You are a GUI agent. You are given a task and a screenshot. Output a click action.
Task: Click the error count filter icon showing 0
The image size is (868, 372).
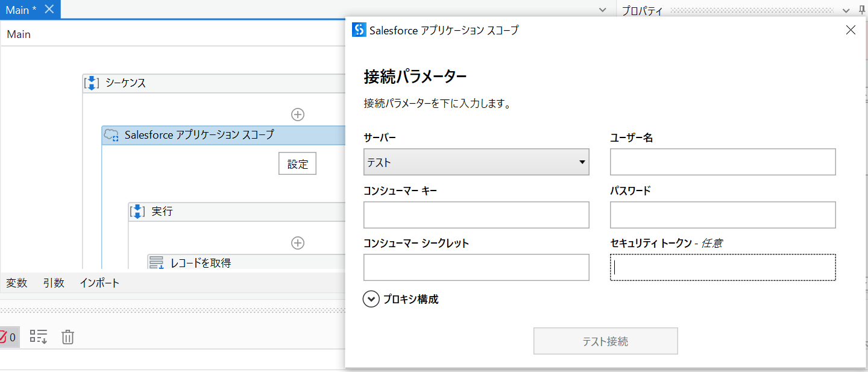coord(8,337)
